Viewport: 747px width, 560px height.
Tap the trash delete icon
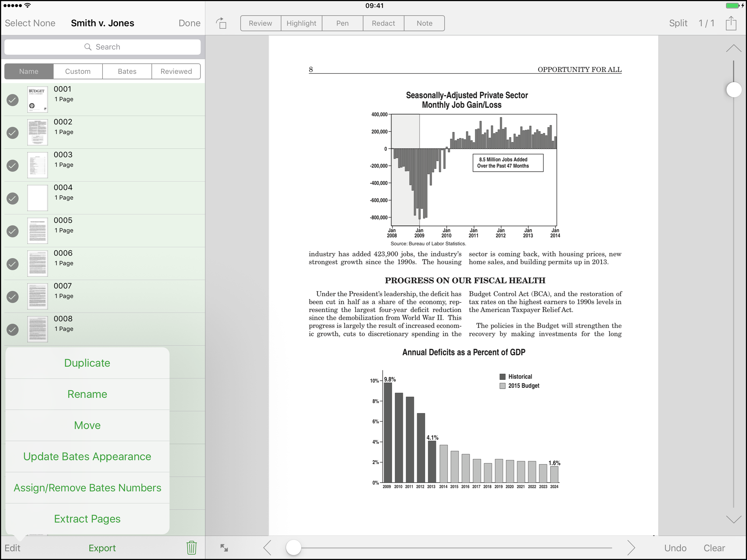click(x=192, y=547)
